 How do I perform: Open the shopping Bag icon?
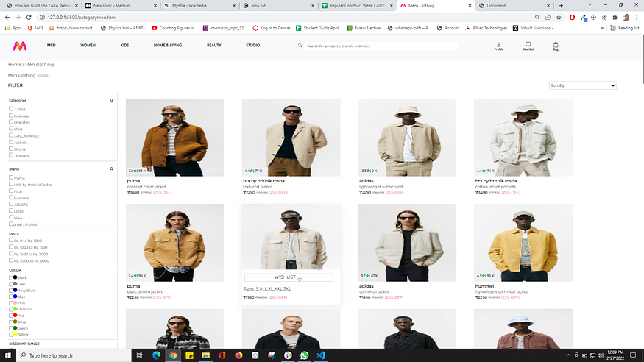click(556, 46)
